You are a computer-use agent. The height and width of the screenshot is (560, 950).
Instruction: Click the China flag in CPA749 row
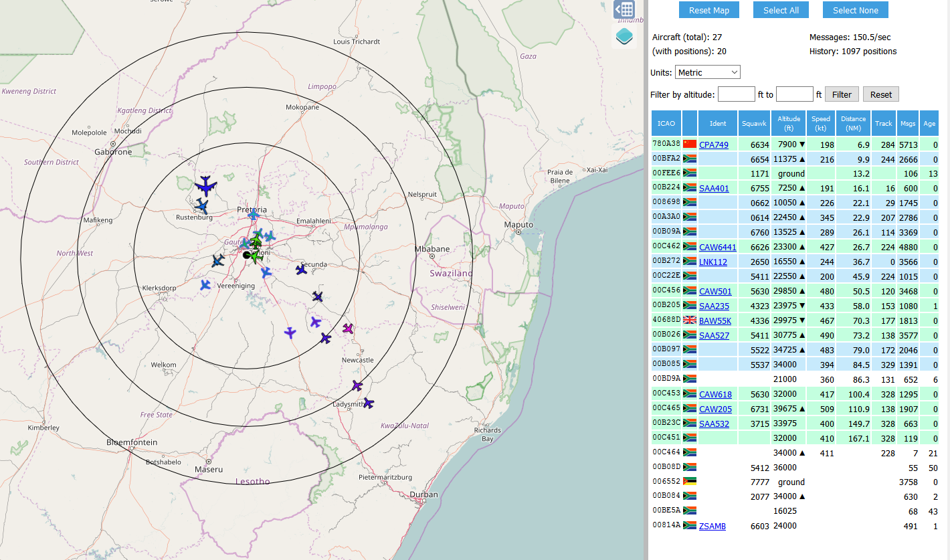coord(690,145)
